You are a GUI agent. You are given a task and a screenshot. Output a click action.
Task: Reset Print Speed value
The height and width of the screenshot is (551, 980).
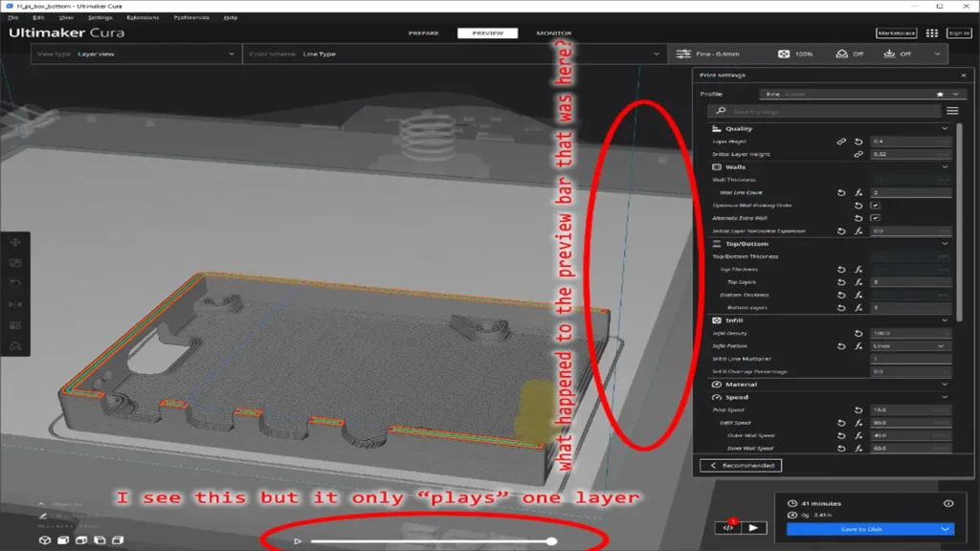[858, 410]
